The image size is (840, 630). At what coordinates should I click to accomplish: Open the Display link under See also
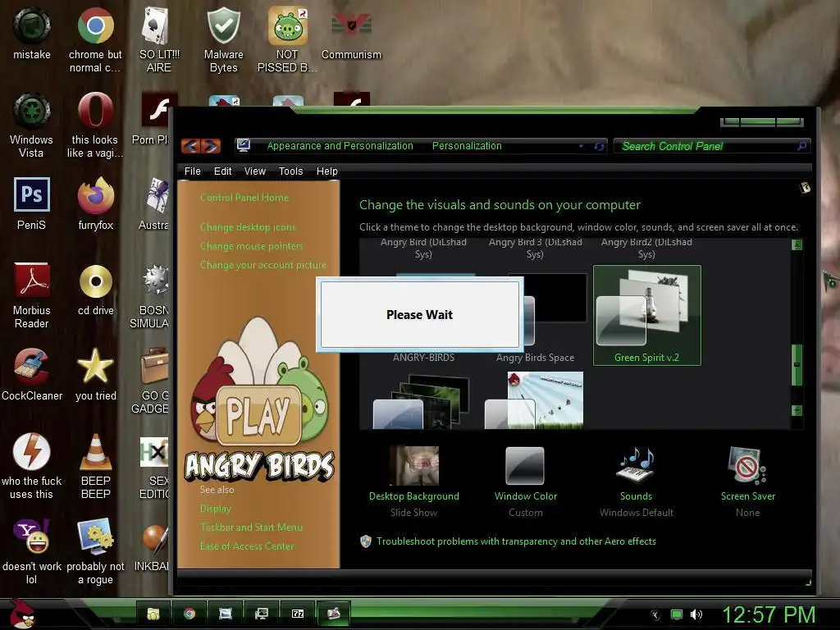[216, 509]
